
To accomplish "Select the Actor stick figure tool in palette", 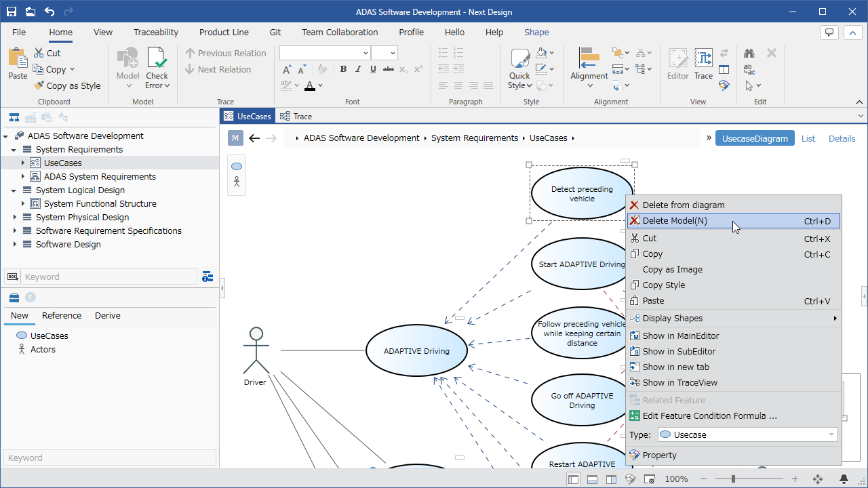I will pyautogui.click(x=237, y=182).
